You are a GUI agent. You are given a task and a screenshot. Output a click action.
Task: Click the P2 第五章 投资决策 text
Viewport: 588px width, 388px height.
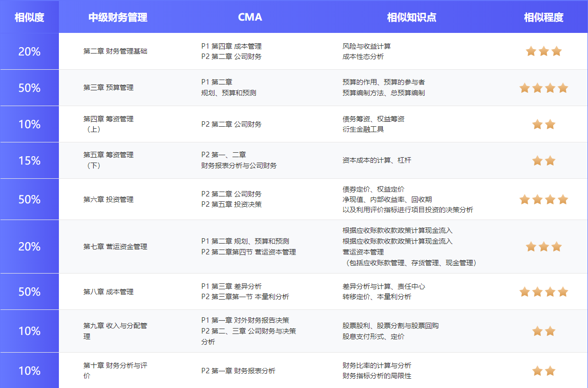(x=231, y=204)
